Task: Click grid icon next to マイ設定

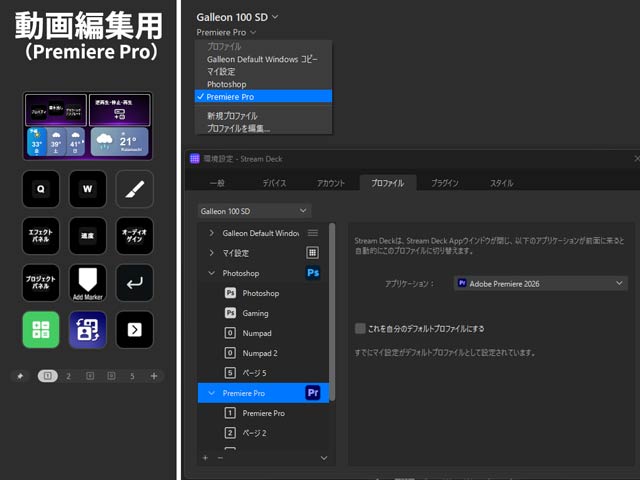Action: point(313,253)
